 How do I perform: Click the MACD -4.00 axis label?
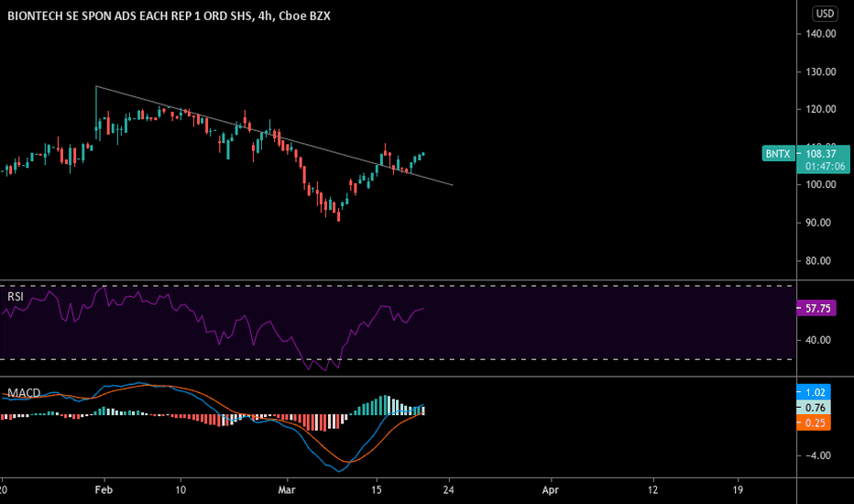coord(818,455)
